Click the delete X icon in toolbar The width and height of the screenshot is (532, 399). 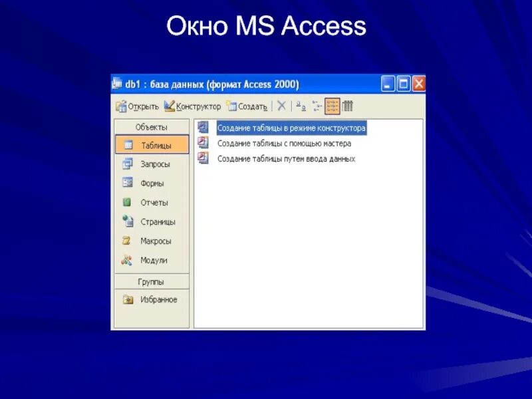click(281, 106)
